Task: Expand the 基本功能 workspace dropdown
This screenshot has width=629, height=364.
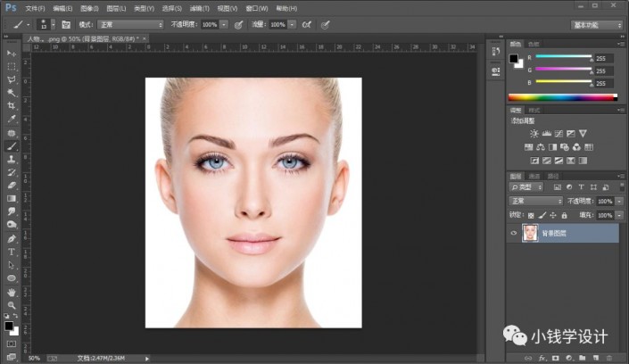Action: click(x=597, y=25)
